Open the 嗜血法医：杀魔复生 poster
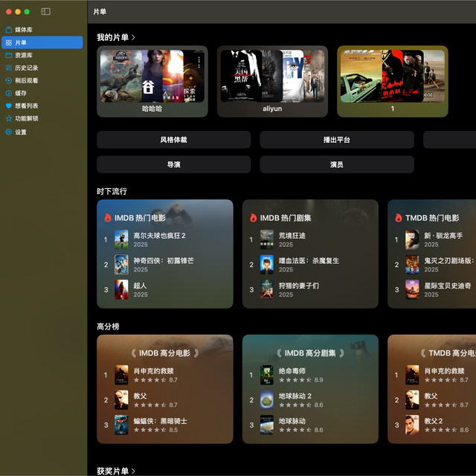The height and width of the screenshot is (476, 476). point(267,265)
